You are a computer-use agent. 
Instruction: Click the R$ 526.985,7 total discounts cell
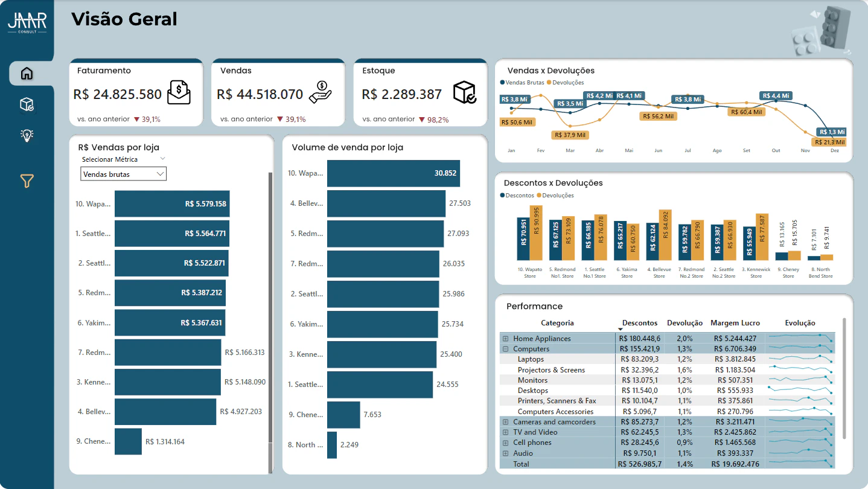pos(639,464)
